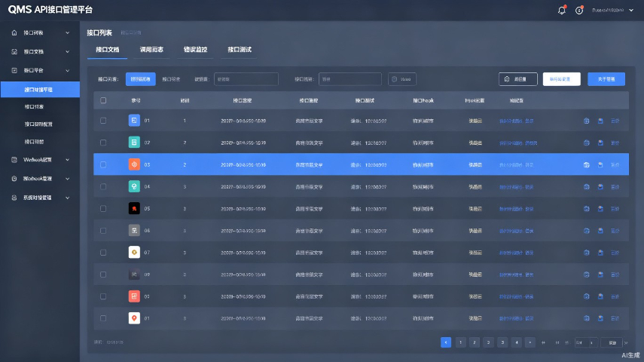644x362 pixels.
Task: Click the blue document icon in row 01
Action: tap(134, 121)
